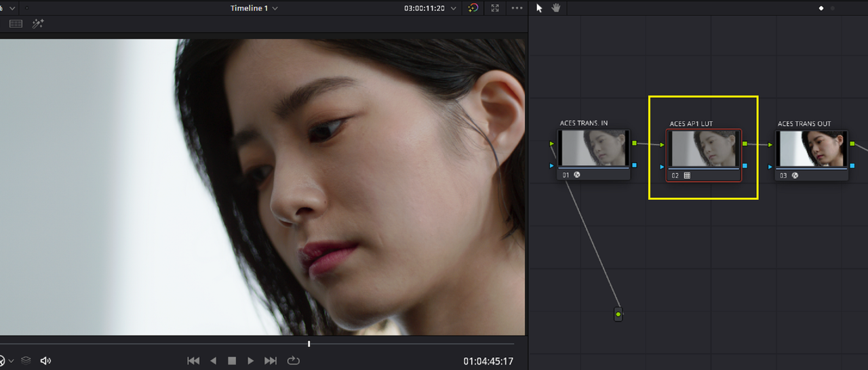Click the viewer image of the woman

click(x=262, y=186)
